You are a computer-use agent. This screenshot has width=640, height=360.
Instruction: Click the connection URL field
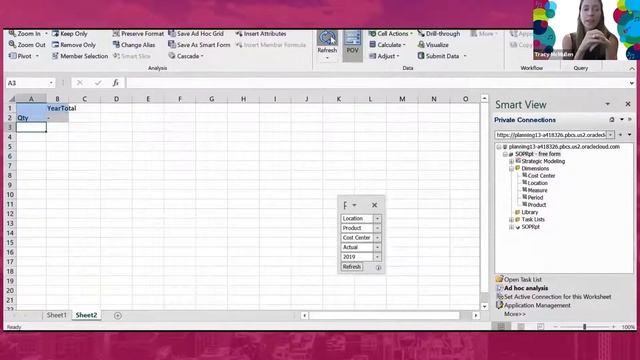551,135
